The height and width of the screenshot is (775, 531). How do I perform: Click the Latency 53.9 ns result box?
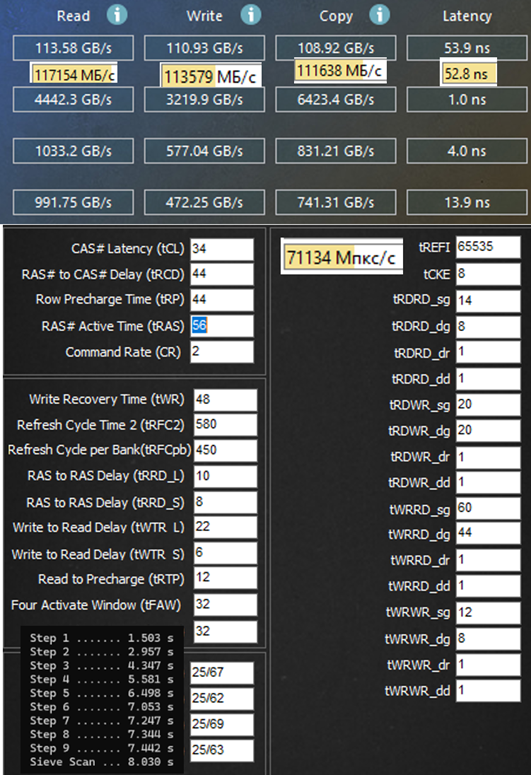[x=467, y=48]
